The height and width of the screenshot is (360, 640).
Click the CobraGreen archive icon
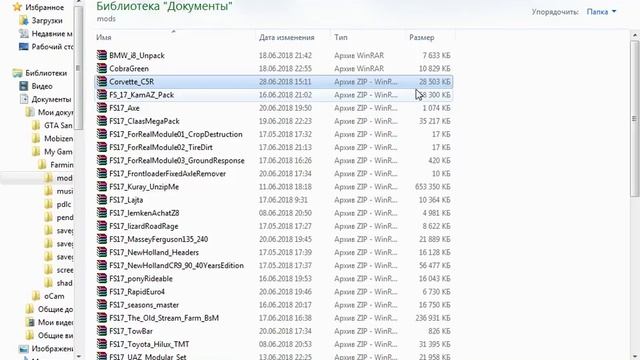(x=102, y=68)
